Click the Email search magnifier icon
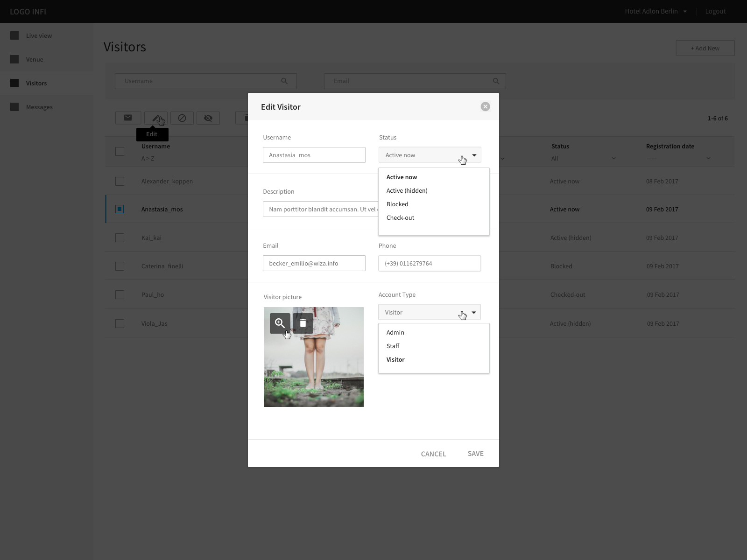Viewport: 747px width, 560px height. (x=496, y=81)
